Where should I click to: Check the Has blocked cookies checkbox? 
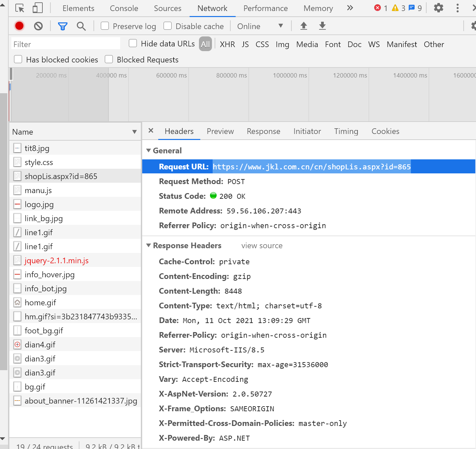coord(18,59)
